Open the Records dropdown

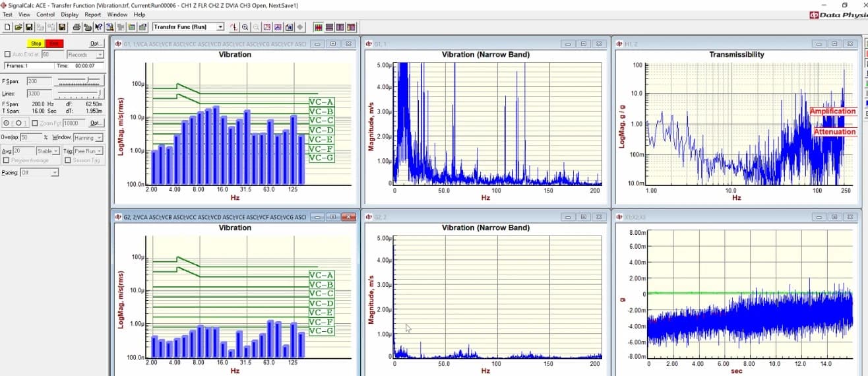pos(85,55)
